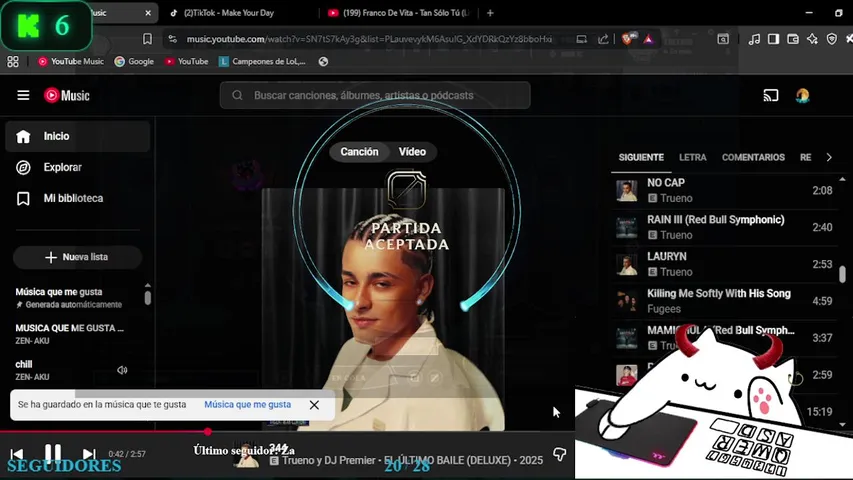Open the TikTok - Make Your Day tab
Image resolution: width=853 pixels, height=480 pixels.
[x=228, y=13]
